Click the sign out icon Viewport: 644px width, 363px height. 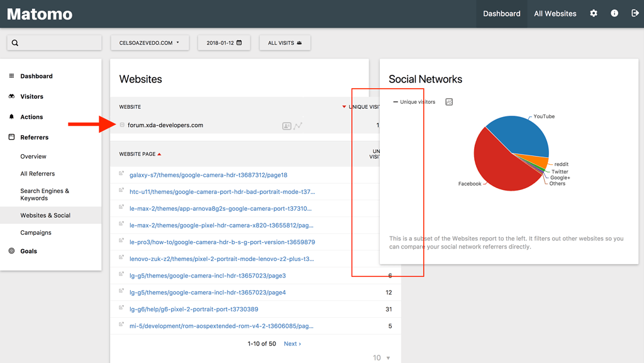(635, 14)
